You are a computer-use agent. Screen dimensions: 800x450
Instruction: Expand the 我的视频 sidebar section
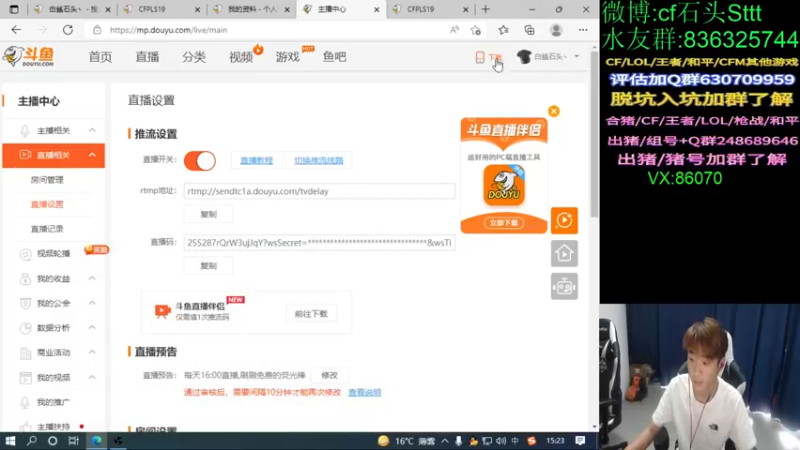92,378
